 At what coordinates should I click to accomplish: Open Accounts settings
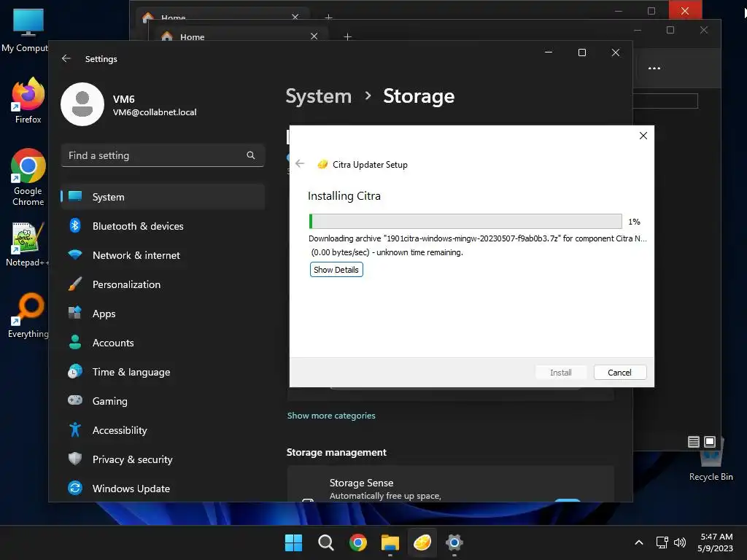coord(163,343)
